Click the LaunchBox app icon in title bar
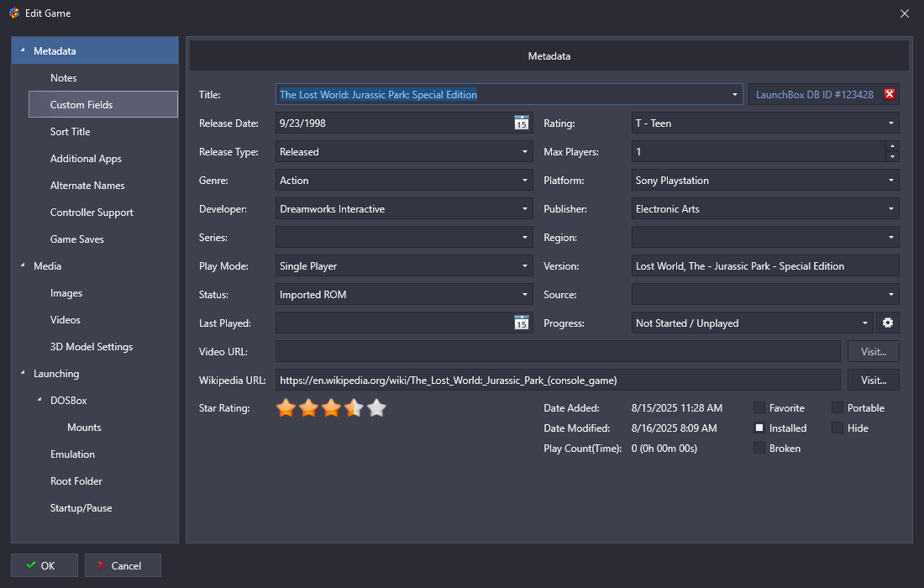The height and width of the screenshot is (588, 924). coord(14,13)
